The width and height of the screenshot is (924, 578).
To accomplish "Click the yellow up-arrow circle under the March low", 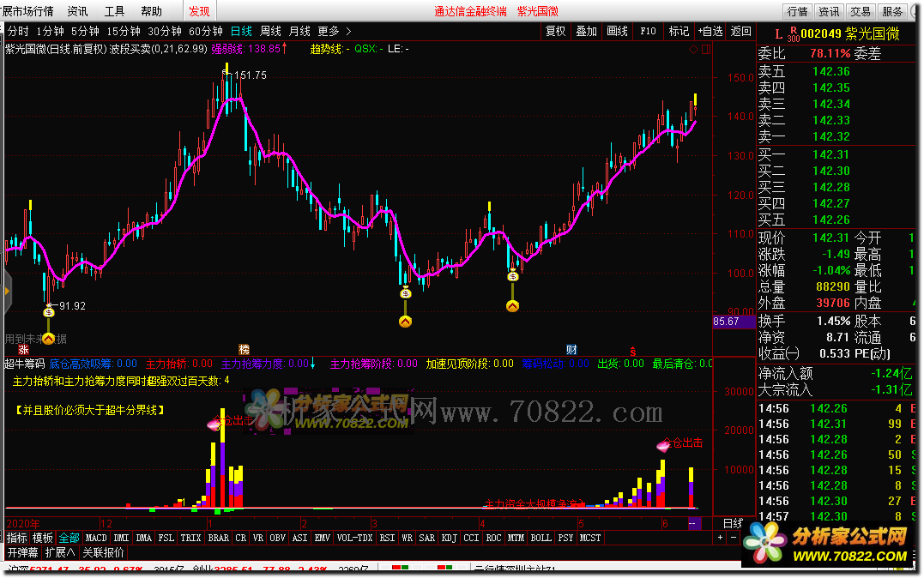I will [x=406, y=321].
